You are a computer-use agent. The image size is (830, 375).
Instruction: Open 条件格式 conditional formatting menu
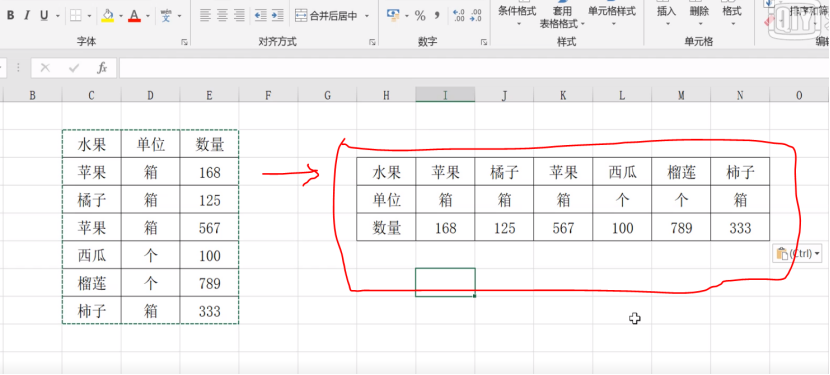tap(517, 14)
